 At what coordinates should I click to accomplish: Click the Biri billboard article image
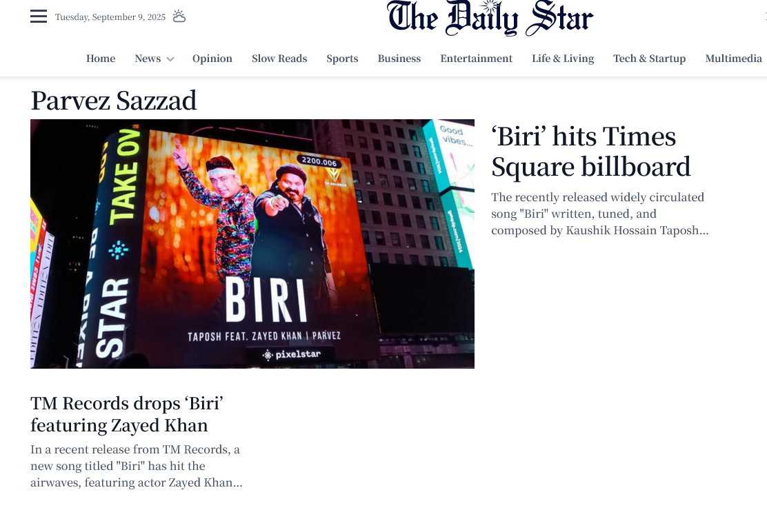pos(252,243)
